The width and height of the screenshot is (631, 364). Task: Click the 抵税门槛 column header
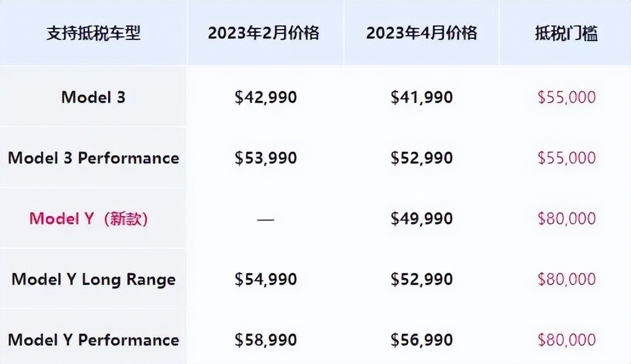pyautogui.click(x=566, y=33)
